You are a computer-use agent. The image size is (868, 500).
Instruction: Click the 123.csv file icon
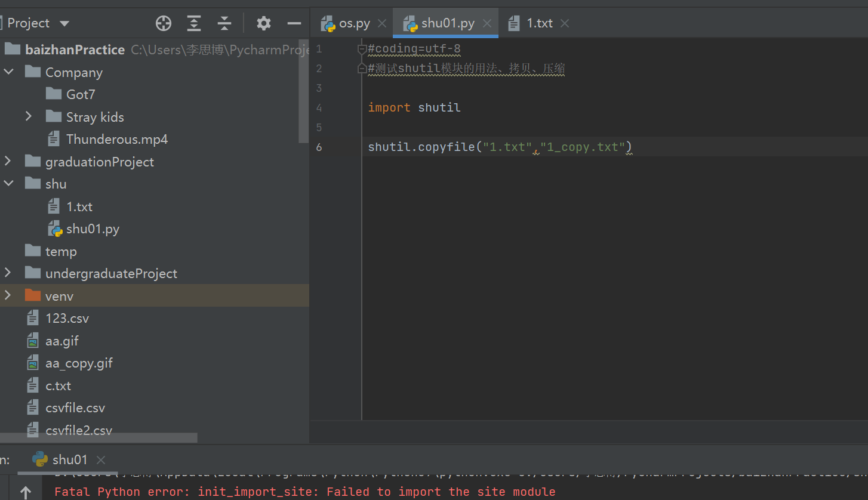coord(33,318)
